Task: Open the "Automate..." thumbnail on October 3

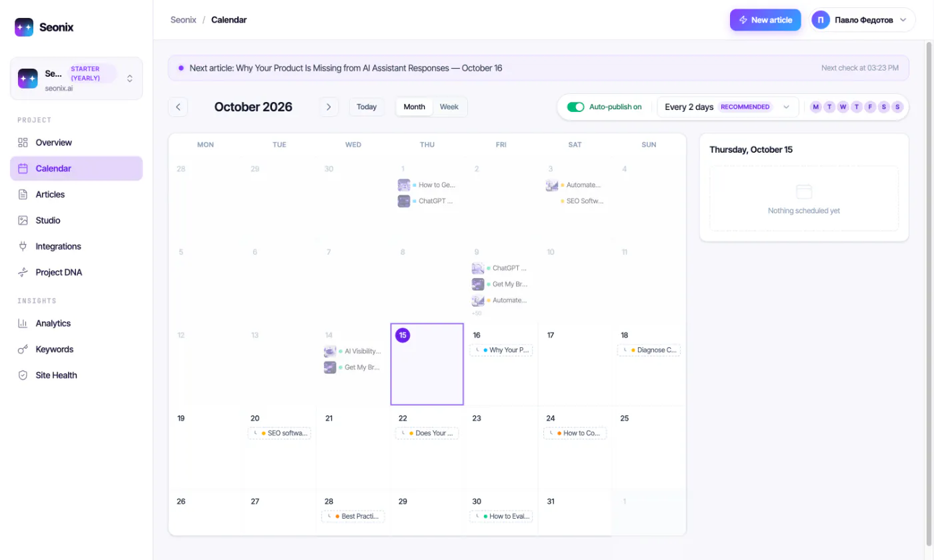Action: [x=551, y=185]
